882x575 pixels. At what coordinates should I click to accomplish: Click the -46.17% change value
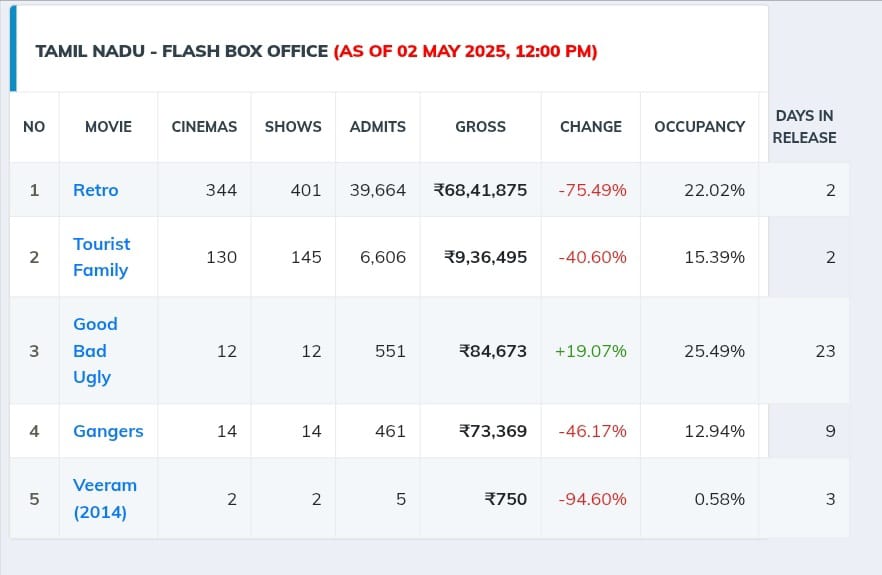coord(592,431)
